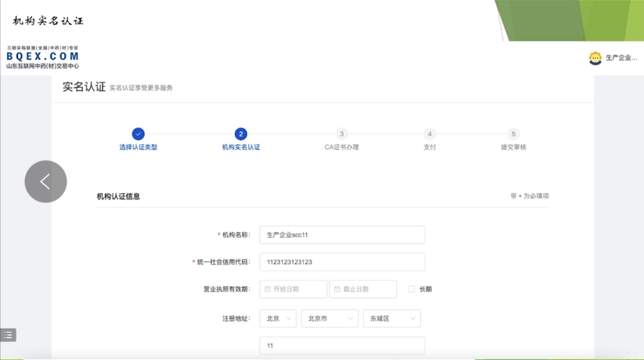Click the 统一社会信用代码 input field

(x=342, y=262)
